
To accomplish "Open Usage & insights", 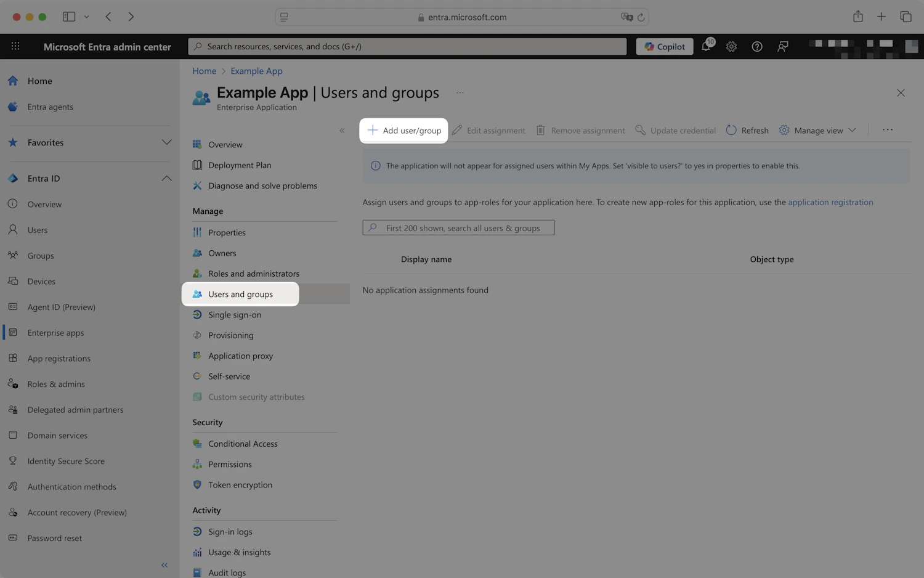I will point(239,552).
